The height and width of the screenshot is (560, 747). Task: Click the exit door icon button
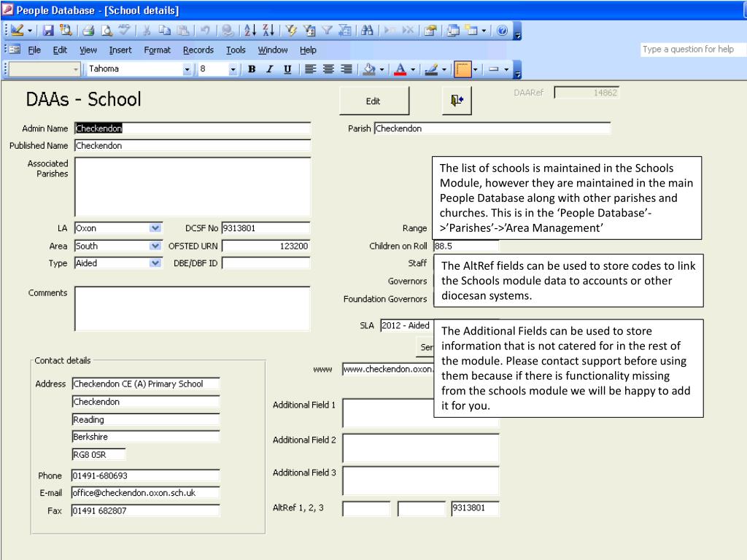[x=457, y=101]
